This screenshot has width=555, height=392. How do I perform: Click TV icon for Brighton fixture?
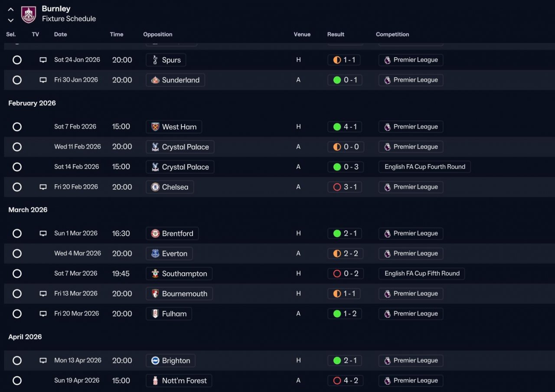coord(43,361)
